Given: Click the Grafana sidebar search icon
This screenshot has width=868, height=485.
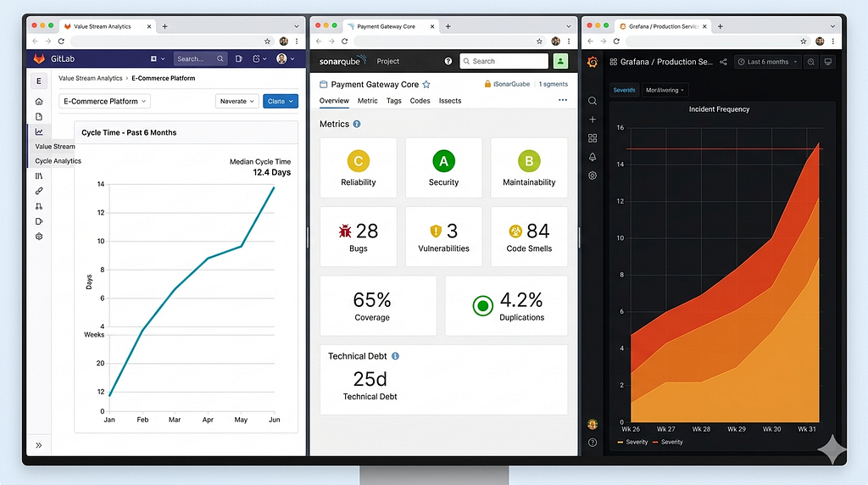Looking at the screenshot, I should (x=593, y=101).
